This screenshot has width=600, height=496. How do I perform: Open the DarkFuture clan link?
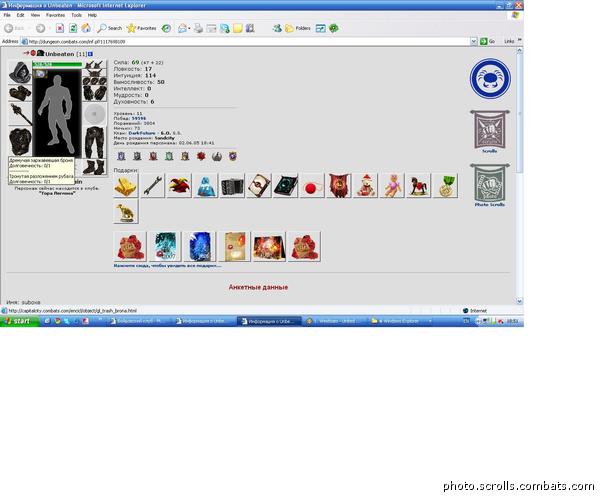point(142,133)
